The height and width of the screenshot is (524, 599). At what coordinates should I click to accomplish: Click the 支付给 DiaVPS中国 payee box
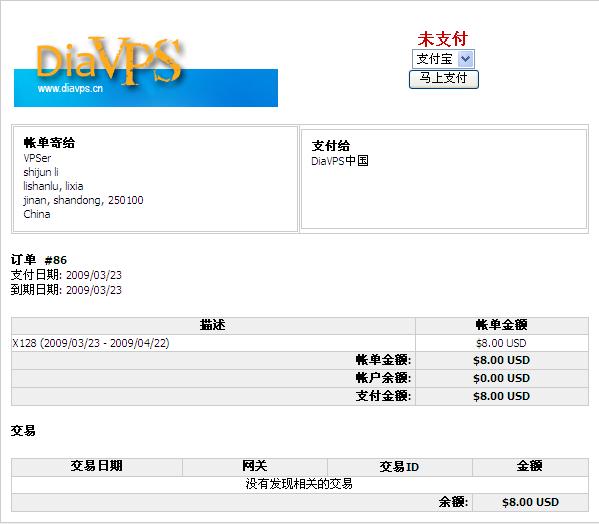[x=444, y=179]
